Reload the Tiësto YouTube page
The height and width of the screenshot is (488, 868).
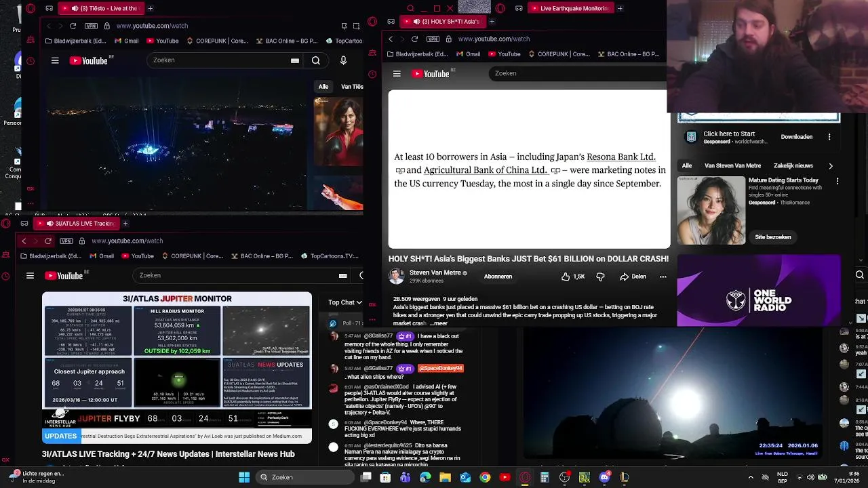pyautogui.click(x=73, y=26)
